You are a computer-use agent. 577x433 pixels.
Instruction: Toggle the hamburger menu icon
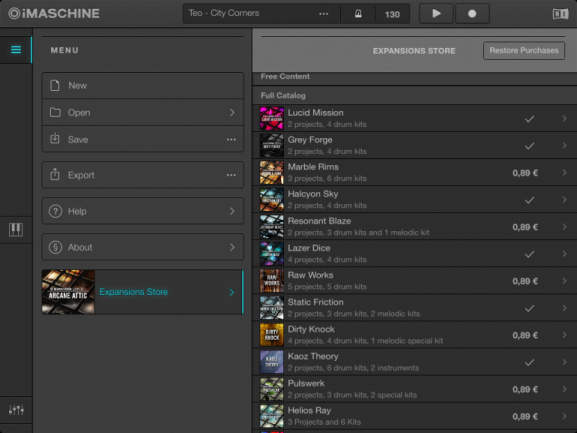pyautogui.click(x=16, y=50)
